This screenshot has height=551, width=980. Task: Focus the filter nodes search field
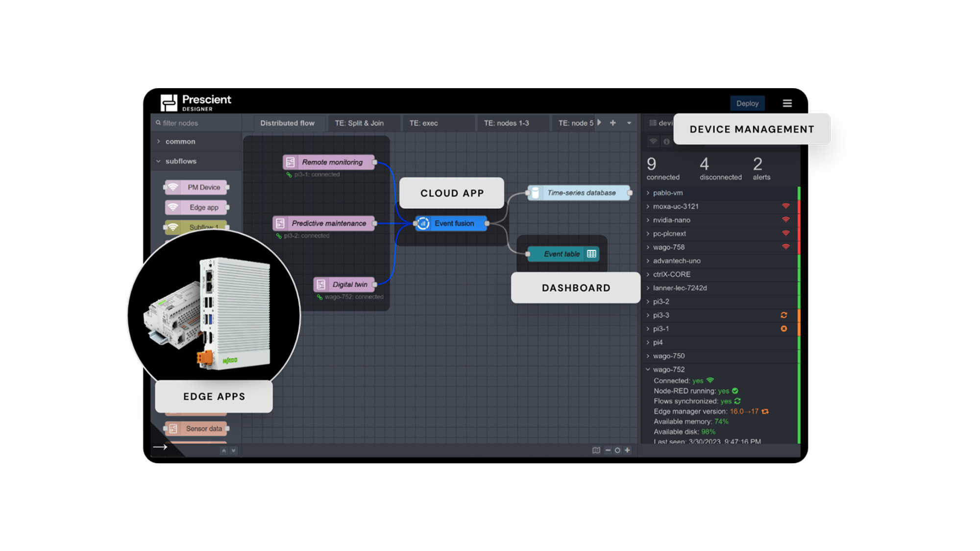pyautogui.click(x=196, y=123)
